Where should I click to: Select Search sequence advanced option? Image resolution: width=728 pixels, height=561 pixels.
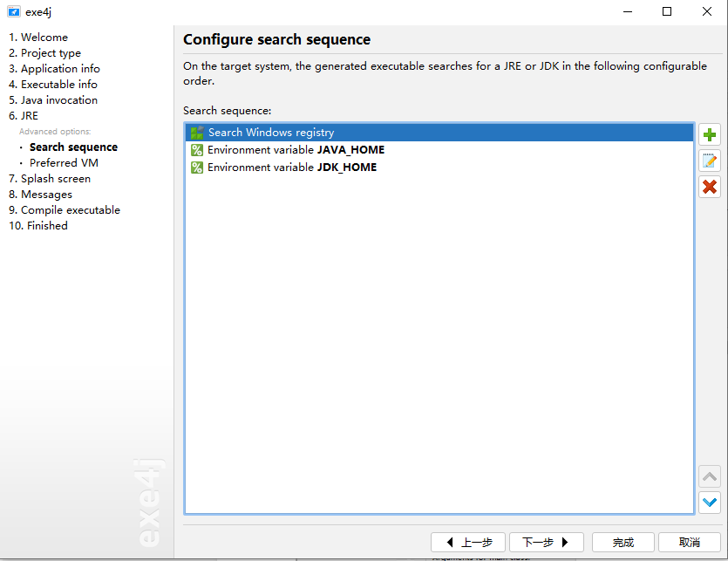73,147
